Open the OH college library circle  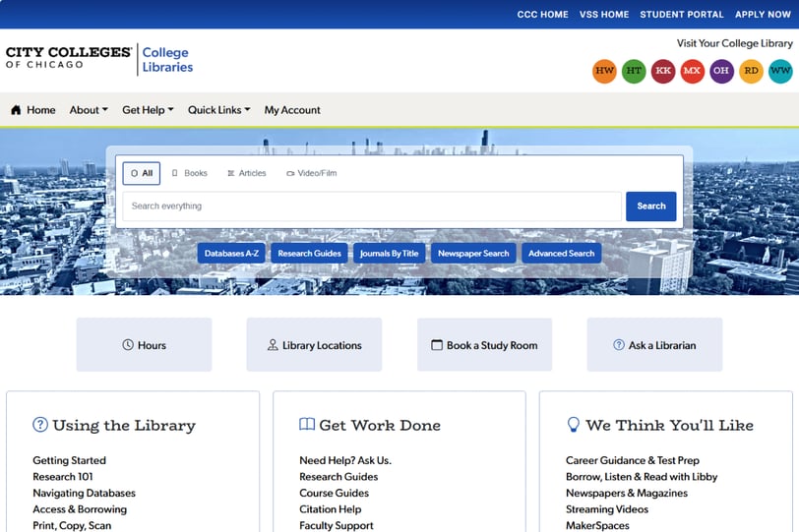tap(721, 71)
